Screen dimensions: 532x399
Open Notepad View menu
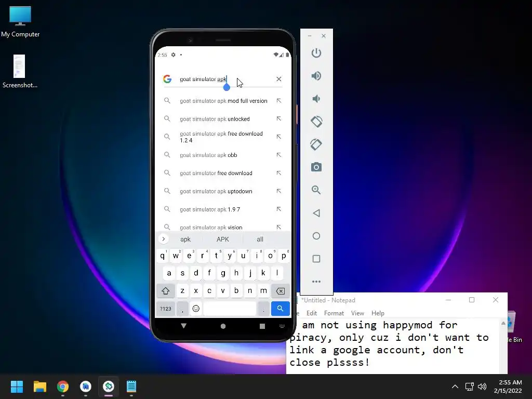(x=357, y=313)
